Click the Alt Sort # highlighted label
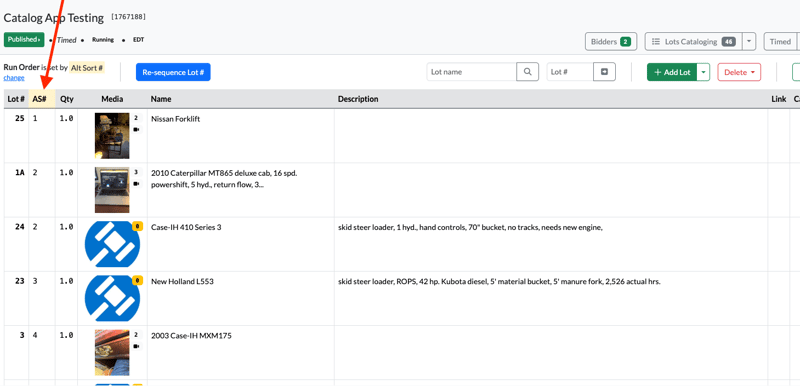This screenshot has width=800, height=386. [x=87, y=68]
